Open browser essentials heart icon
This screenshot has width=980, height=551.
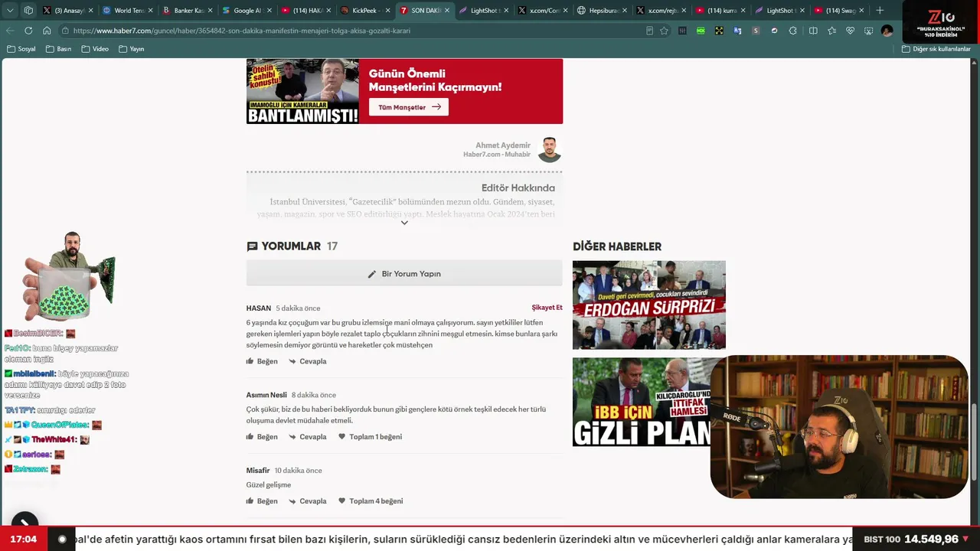(850, 31)
